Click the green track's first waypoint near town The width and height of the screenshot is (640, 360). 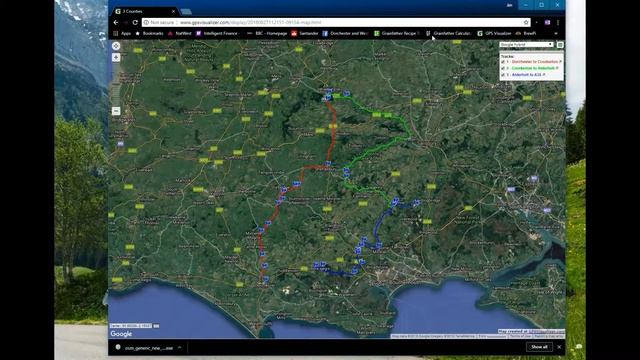point(347,94)
